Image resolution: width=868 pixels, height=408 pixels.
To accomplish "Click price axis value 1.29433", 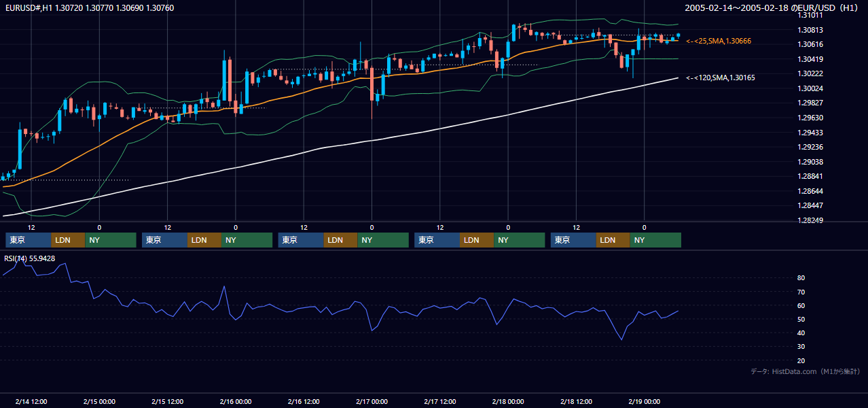I will 810,133.
